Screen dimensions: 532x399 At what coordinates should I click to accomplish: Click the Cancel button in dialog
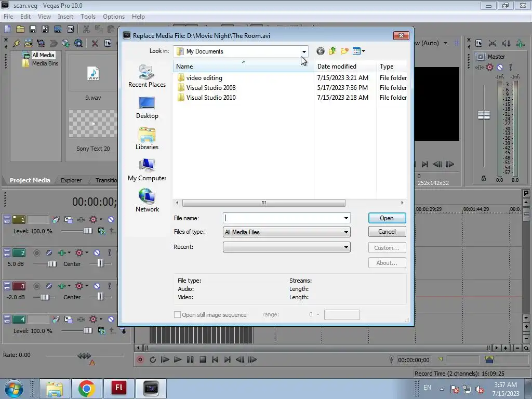(387, 232)
